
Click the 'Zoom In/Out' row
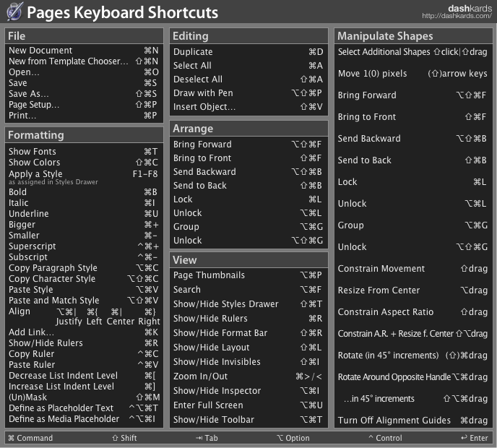[248, 376]
